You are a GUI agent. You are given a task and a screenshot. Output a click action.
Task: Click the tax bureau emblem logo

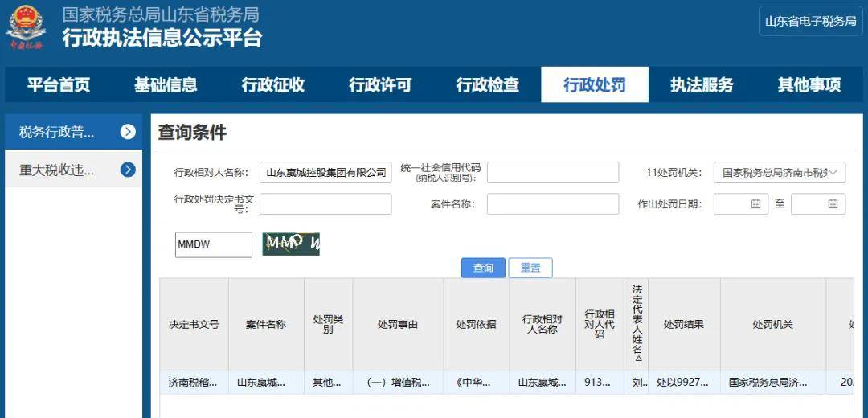26,27
